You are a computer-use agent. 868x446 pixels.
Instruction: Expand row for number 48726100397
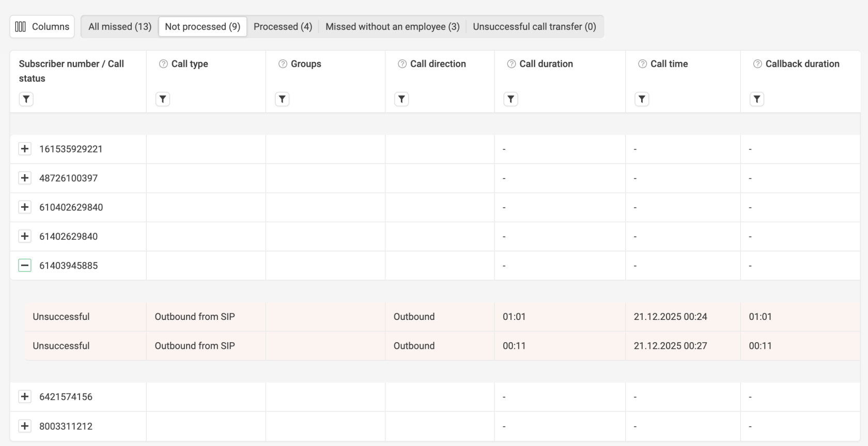(x=25, y=178)
